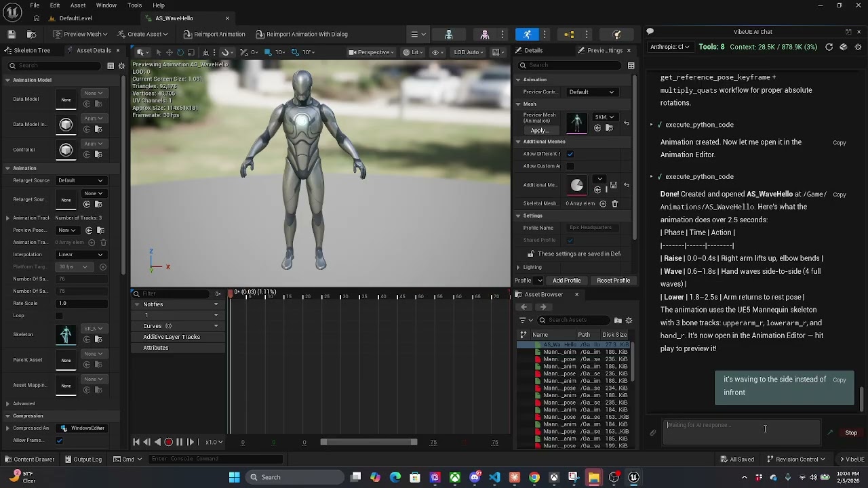Click the Rate Scale value field
The width and height of the screenshot is (868, 488).
81,304
